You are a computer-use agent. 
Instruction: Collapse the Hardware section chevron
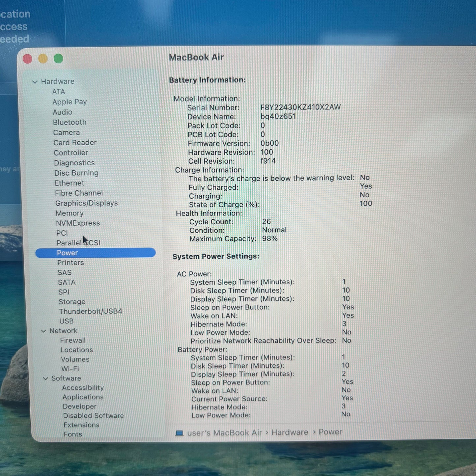[x=35, y=82]
